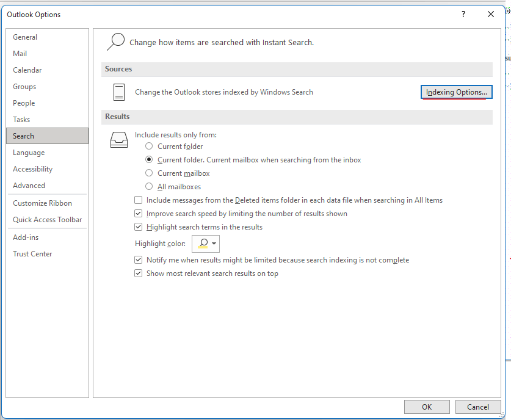This screenshot has height=420, width=511.
Task: Click the 'Include results only from:' label
Action: 176,135
